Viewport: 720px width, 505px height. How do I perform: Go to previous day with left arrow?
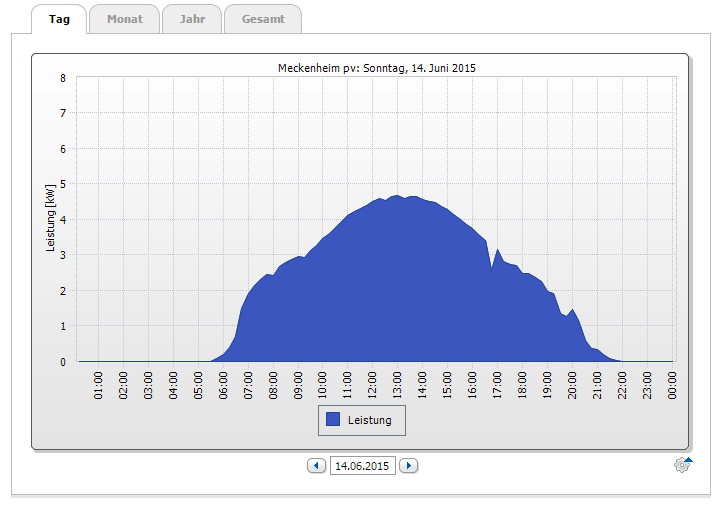coord(317,465)
